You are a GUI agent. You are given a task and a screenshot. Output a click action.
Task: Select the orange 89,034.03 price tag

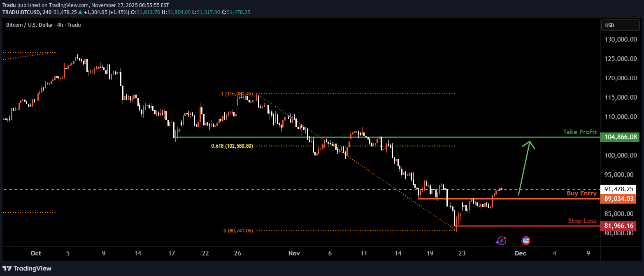pyautogui.click(x=618, y=199)
